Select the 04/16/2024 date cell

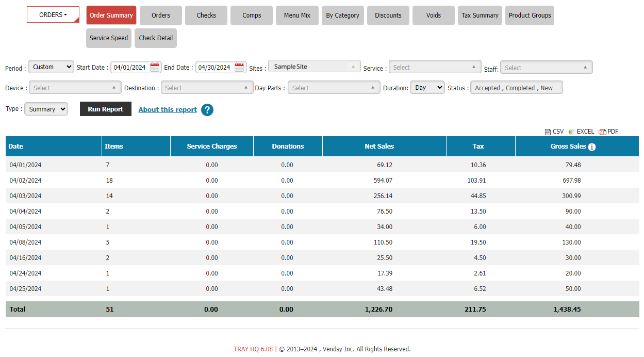click(25, 258)
